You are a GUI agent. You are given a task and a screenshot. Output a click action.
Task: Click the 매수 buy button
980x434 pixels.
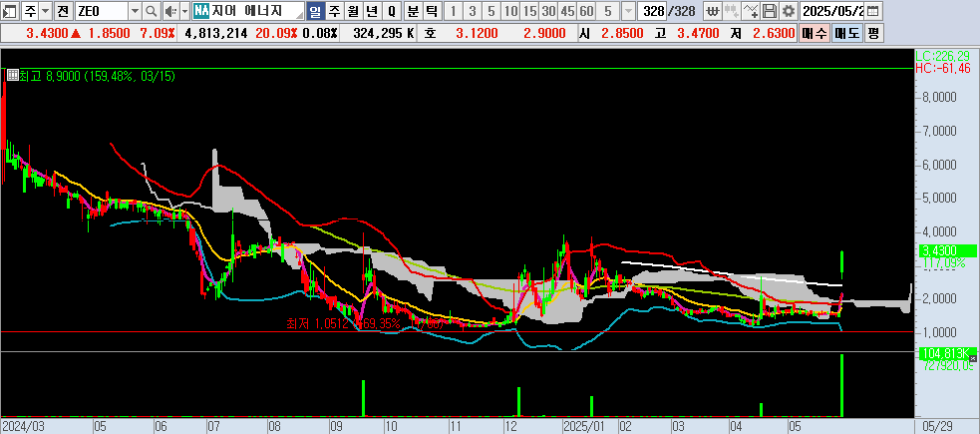[x=815, y=33]
